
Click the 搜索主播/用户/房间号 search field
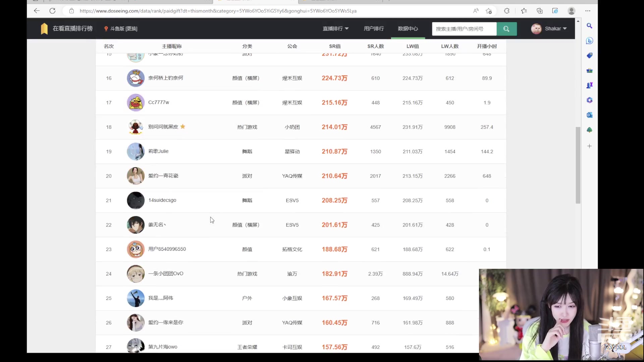click(464, 29)
